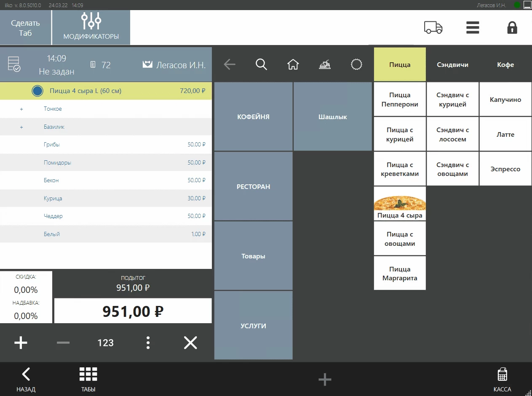Open the hamburger main menu

click(x=473, y=28)
